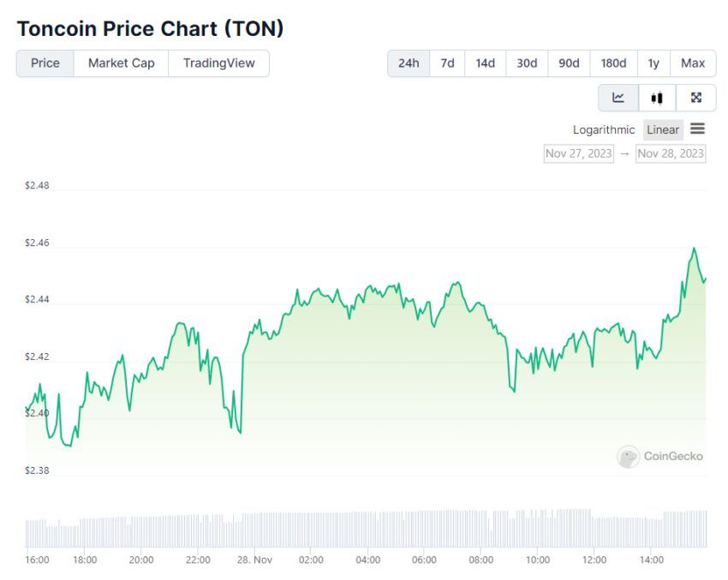Choose the 30d time range
This screenshot has height=580, width=728.
(527, 63)
